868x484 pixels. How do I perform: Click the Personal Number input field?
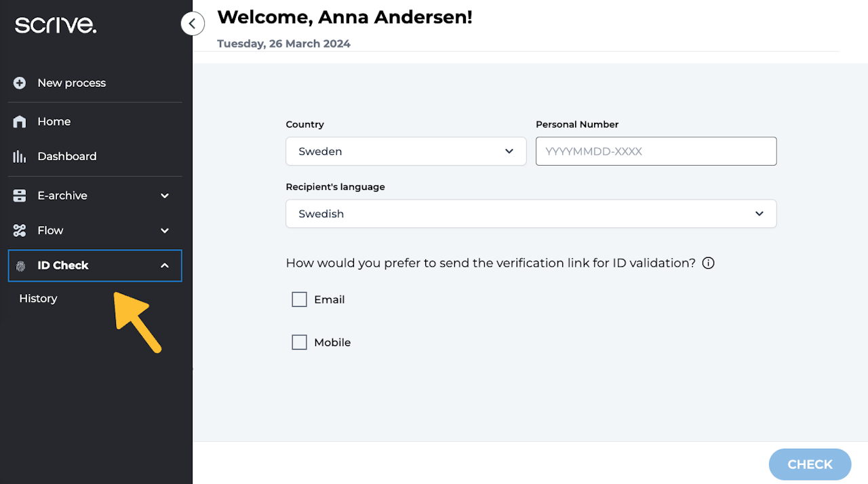[655, 151]
